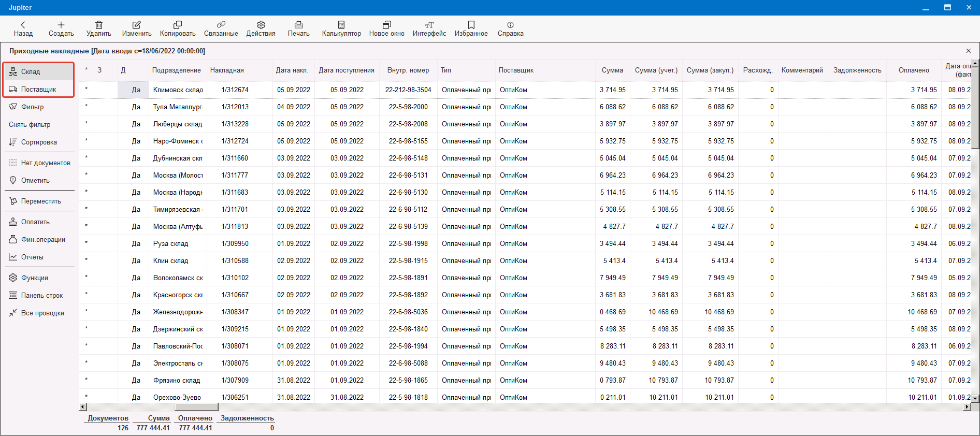The height and width of the screenshot is (436, 980).
Task: Click horizontal scrollbar right arrow
Action: 967,407
